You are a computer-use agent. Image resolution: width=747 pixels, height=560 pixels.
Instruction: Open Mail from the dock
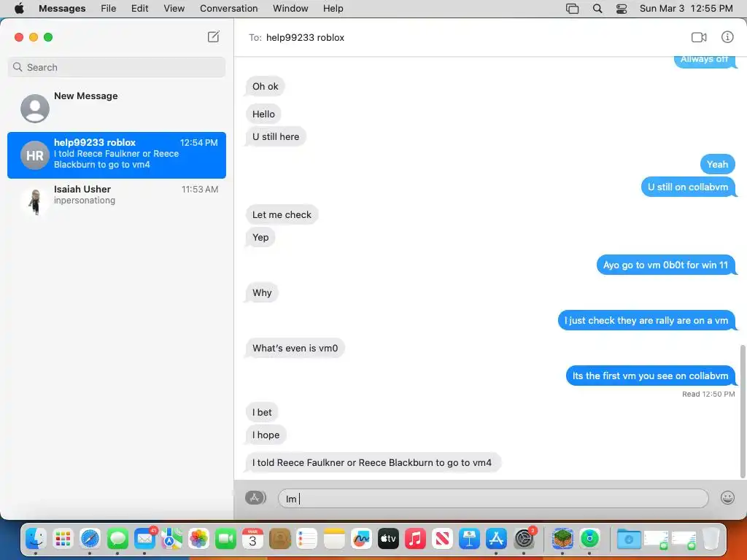tap(144, 539)
